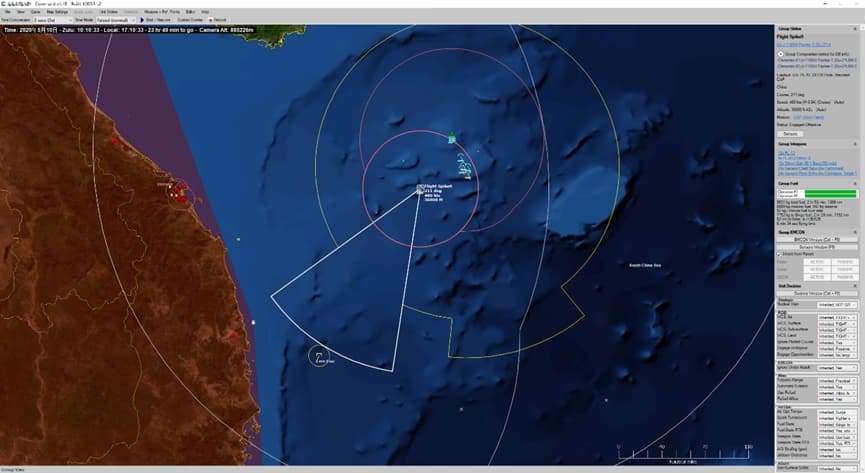Open the Time Compression dropdown
This screenshot has height=473, width=865.
52,20
